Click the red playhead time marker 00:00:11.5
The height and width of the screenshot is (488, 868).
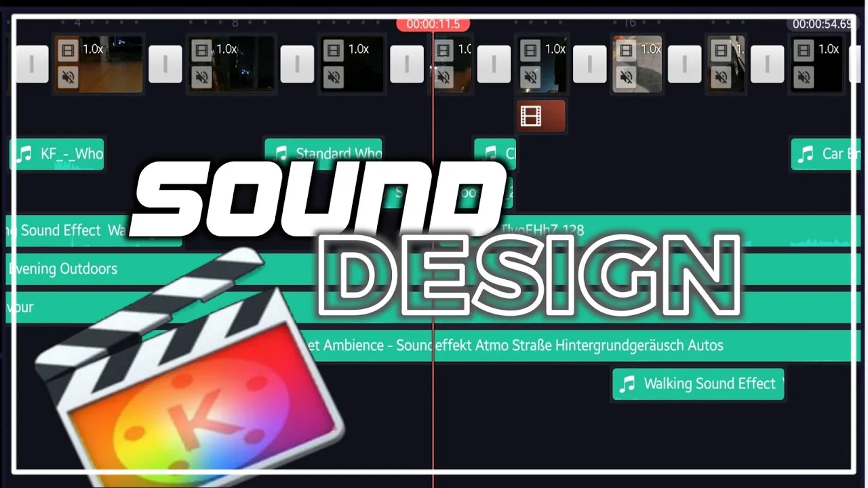(433, 24)
